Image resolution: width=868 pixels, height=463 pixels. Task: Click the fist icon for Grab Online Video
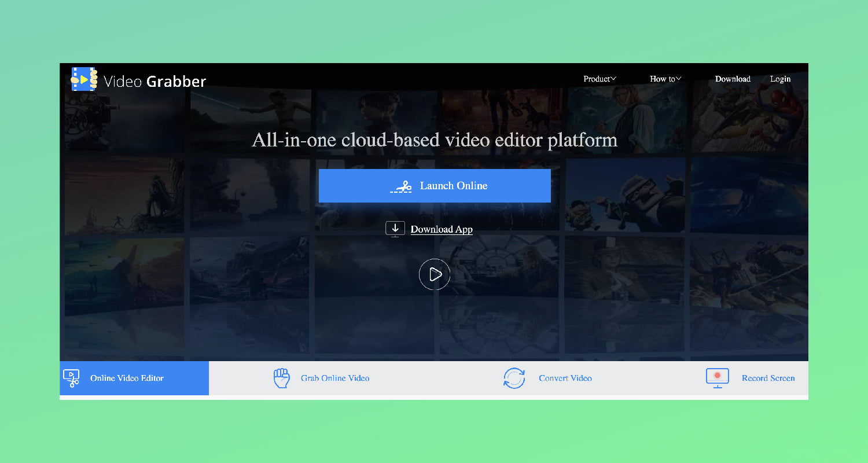[281, 379]
